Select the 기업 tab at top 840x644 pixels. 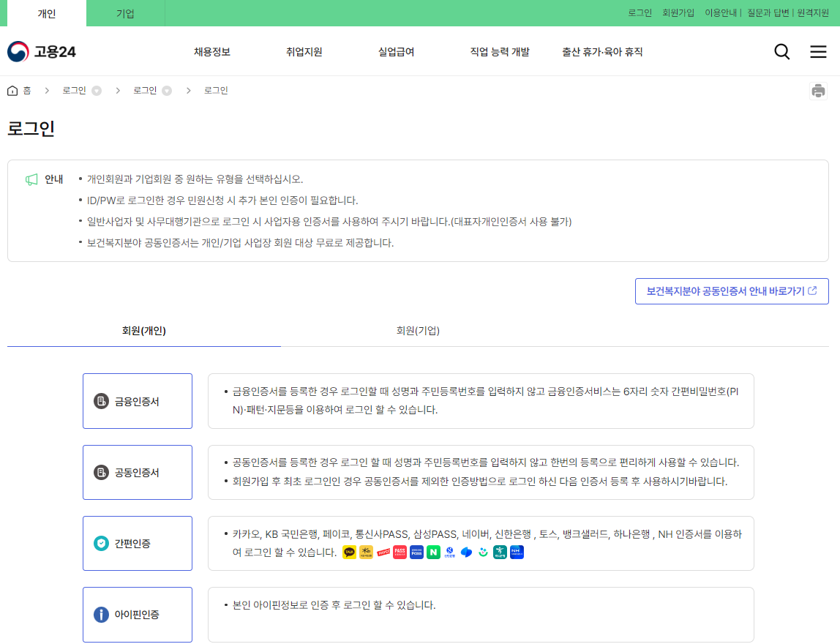point(126,12)
